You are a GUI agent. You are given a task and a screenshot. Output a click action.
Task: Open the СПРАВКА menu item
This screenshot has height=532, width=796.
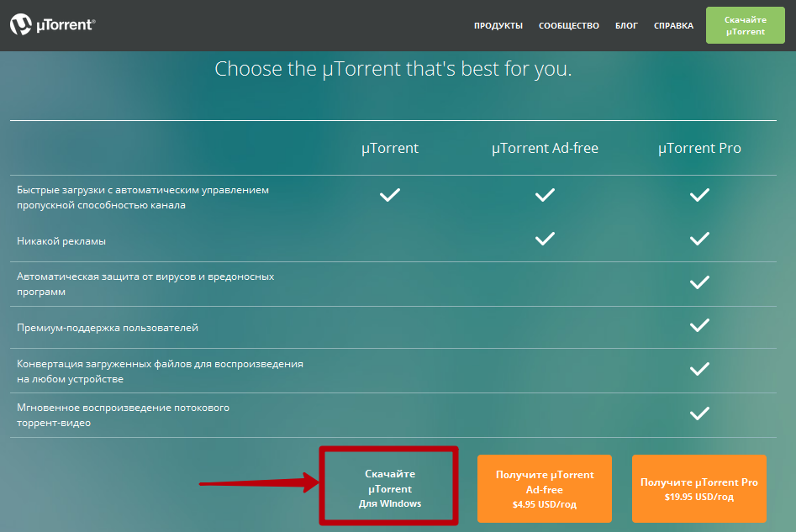point(673,25)
